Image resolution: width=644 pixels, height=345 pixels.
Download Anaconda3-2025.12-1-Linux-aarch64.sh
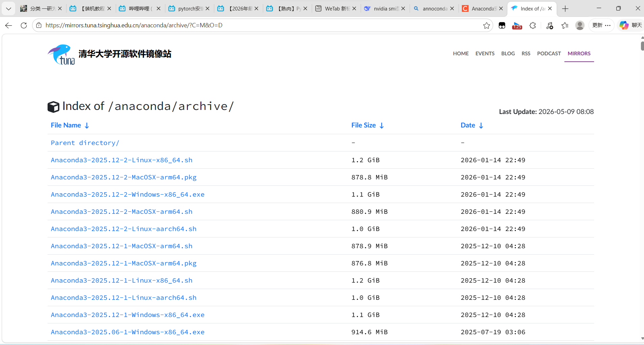(x=123, y=298)
